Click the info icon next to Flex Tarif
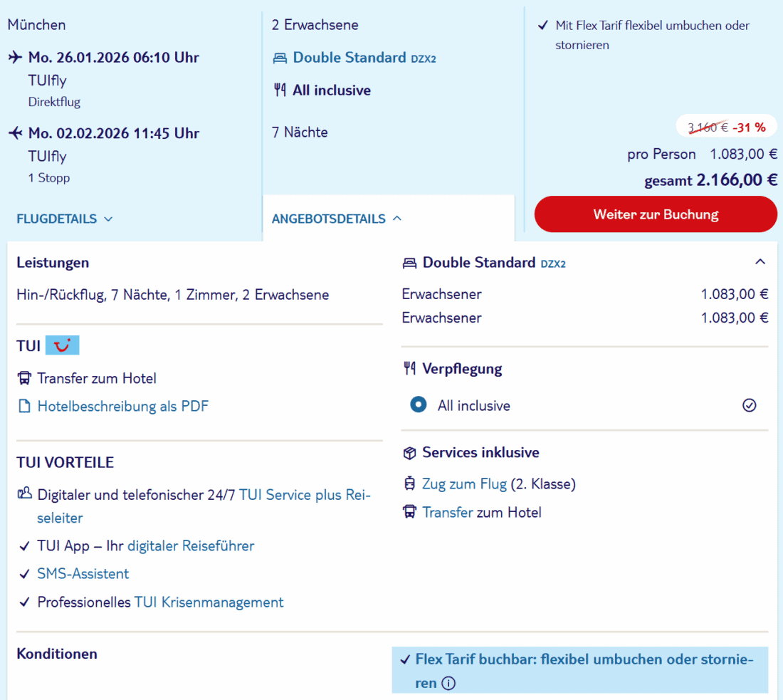 pos(448,684)
